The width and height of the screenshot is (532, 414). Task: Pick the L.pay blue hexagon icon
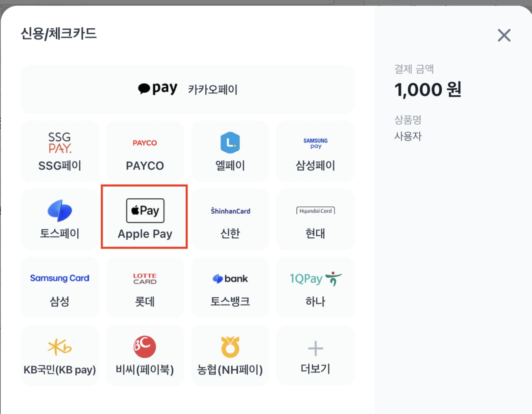(230, 143)
